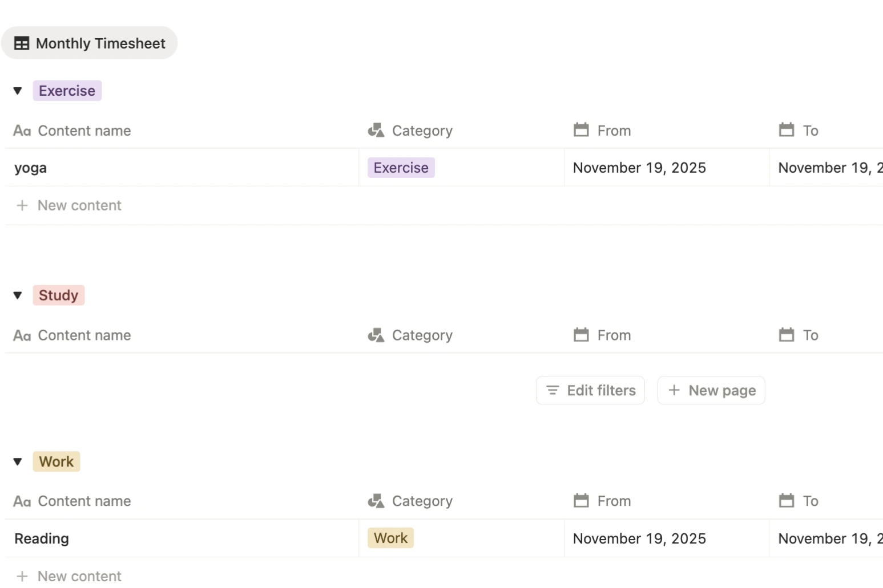The image size is (883, 588).
Task: Add New content under the Work group
Action: 68,575
